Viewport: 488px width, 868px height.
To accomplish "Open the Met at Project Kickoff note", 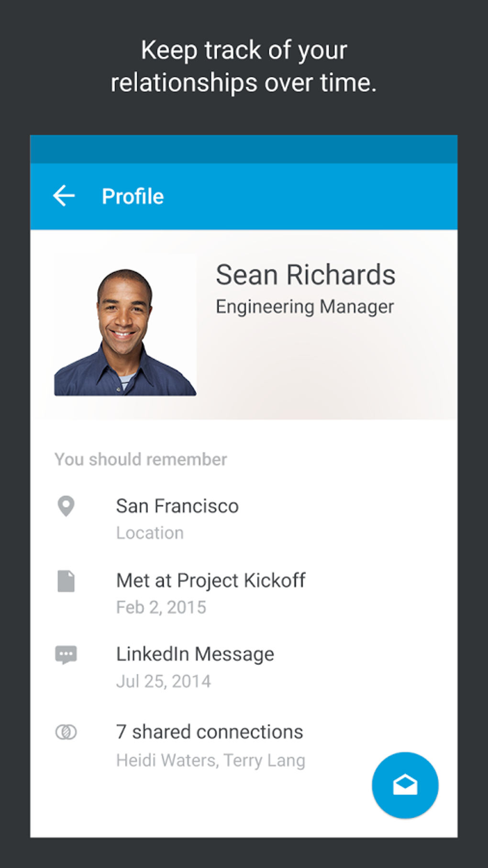I will coord(211,580).
